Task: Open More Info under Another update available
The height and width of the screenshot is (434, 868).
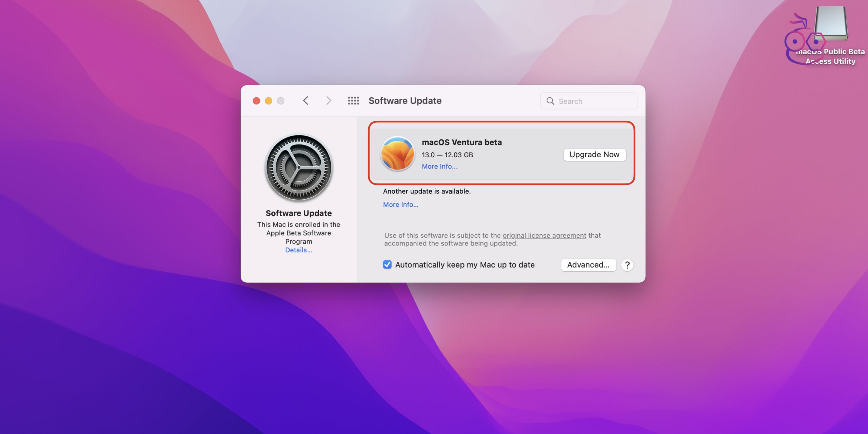Action: (400, 204)
